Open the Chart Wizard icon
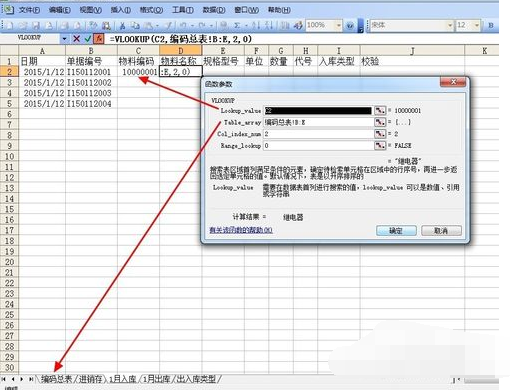 click(284, 25)
